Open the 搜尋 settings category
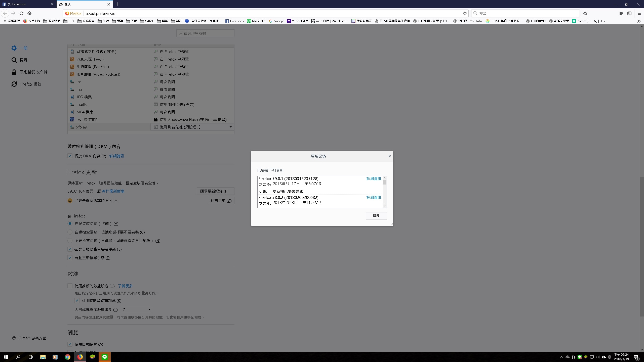This screenshot has width=644, height=362. (x=20, y=60)
